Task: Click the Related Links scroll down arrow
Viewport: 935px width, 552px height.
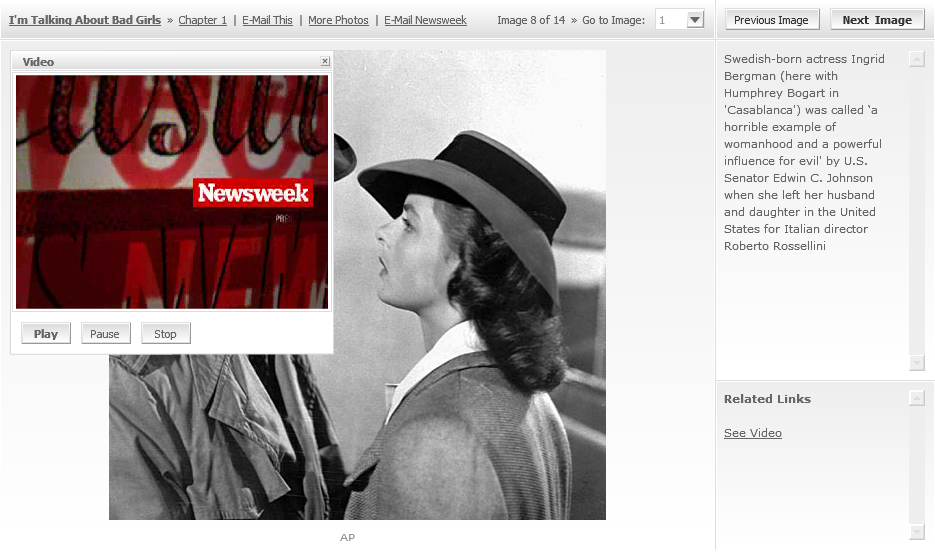Action: click(x=917, y=531)
